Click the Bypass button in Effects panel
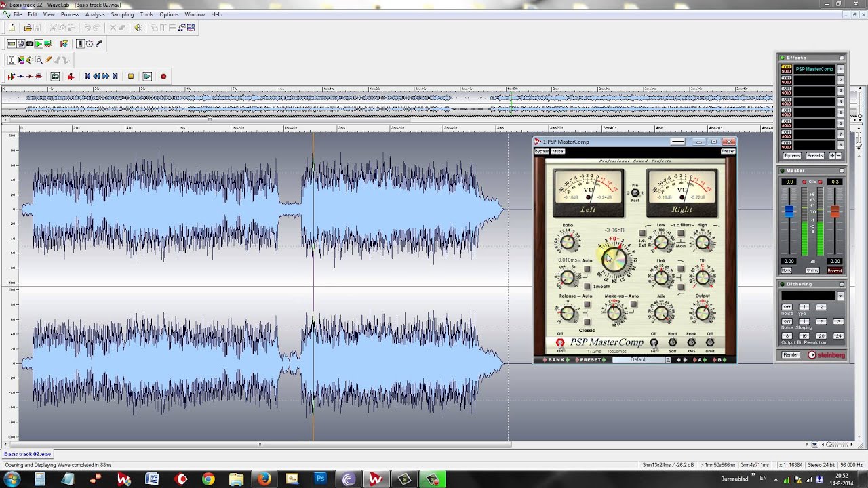Screen dimensions: 868x488 coord(792,156)
